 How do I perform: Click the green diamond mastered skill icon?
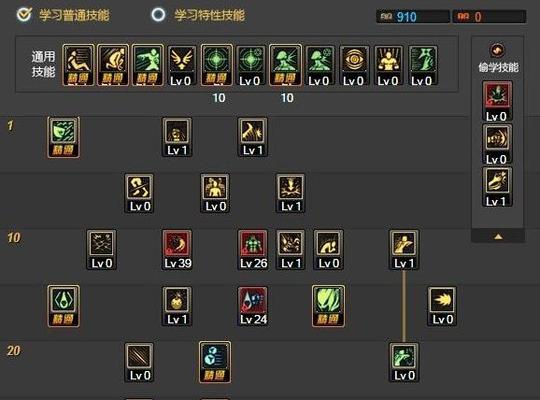[x=63, y=306]
